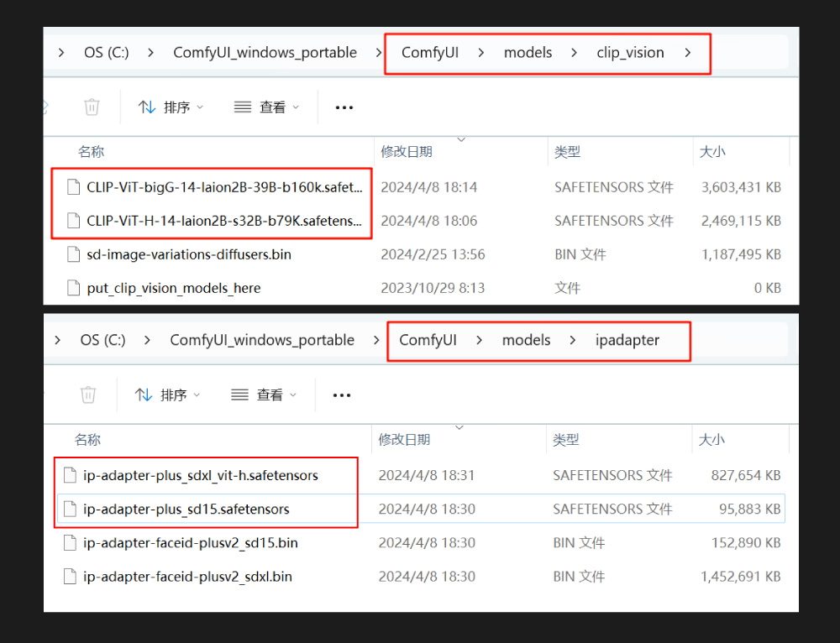This screenshot has width=840, height=643.
Task: Click file icon of CLIP-ViT-H-14 row
Action: pos(73,221)
